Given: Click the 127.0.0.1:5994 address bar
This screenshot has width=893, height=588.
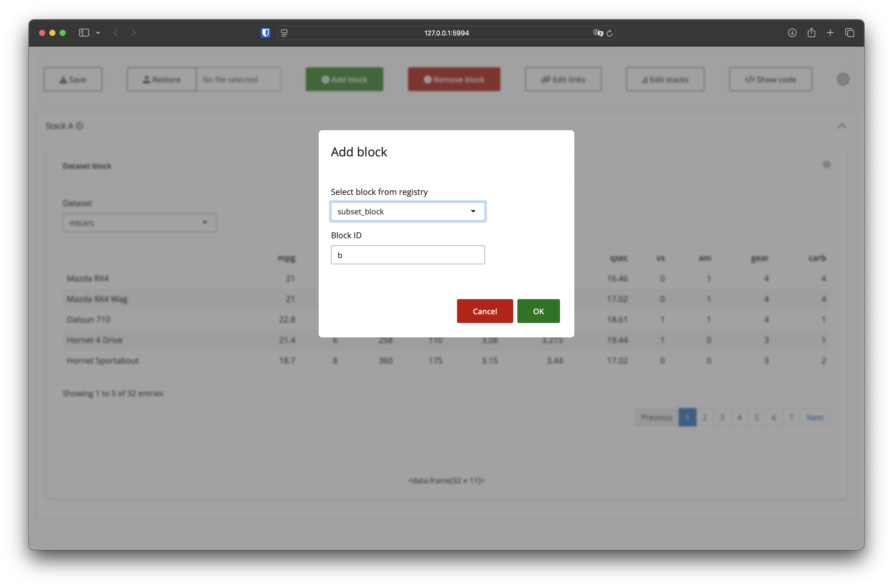Looking at the screenshot, I should pyautogui.click(x=446, y=33).
